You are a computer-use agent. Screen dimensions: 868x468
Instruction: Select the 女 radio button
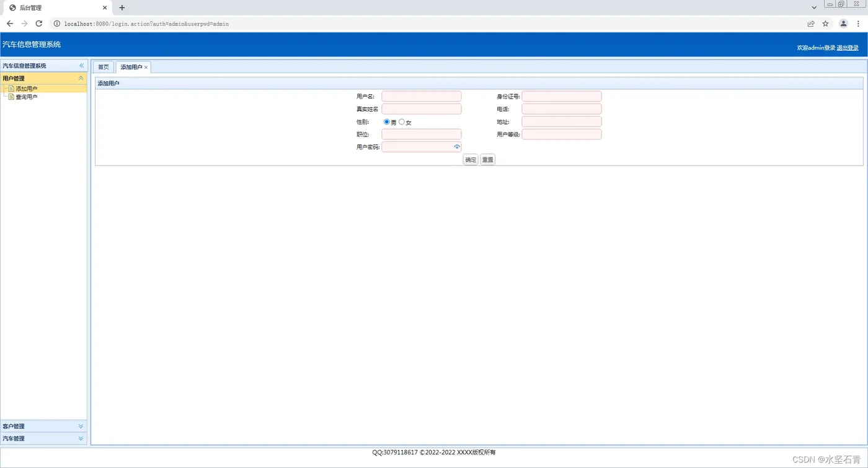coord(402,121)
